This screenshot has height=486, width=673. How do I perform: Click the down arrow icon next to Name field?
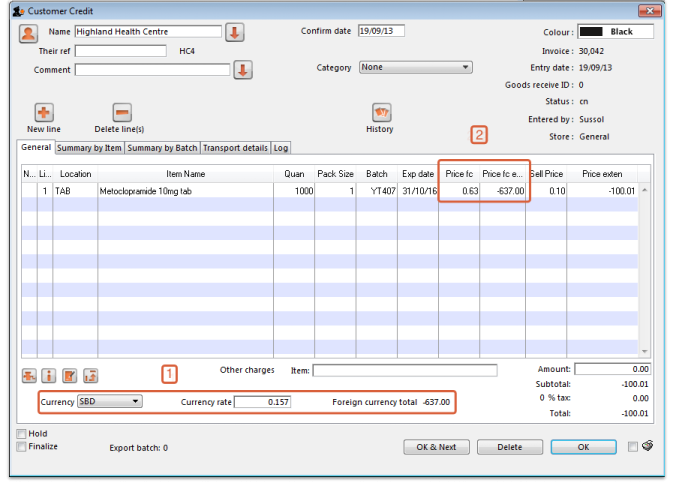(x=235, y=33)
